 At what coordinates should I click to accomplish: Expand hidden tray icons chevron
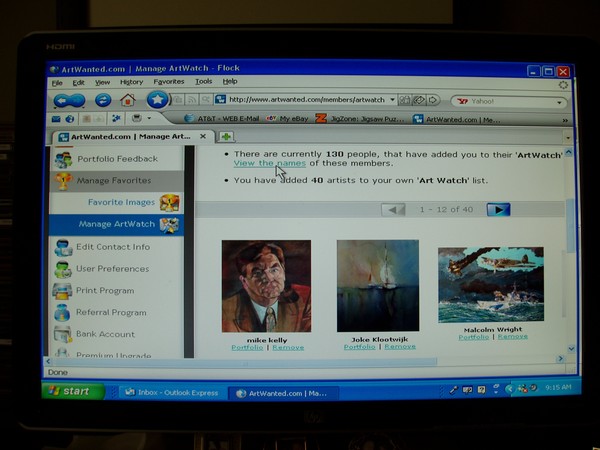tap(509, 389)
